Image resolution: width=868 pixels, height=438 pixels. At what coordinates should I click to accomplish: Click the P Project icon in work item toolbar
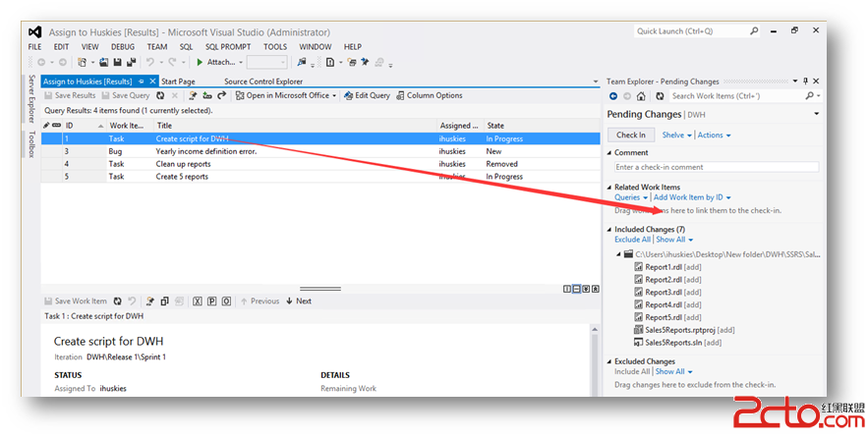coord(212,301)
